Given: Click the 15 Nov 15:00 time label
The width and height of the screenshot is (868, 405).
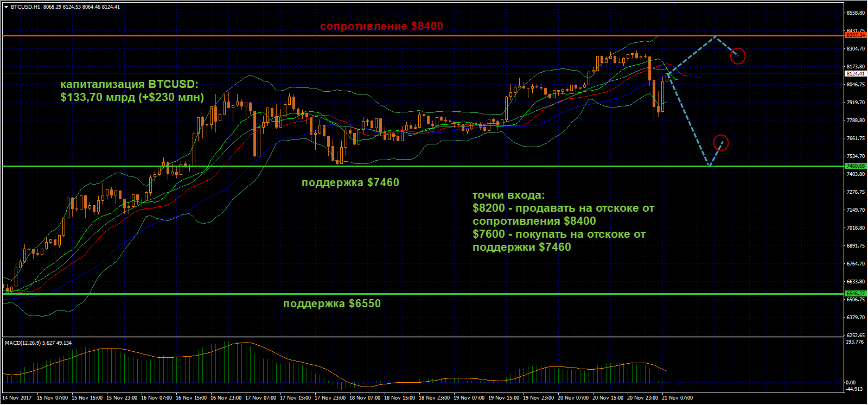Looking at the screenshot, I should coord(87,398).
